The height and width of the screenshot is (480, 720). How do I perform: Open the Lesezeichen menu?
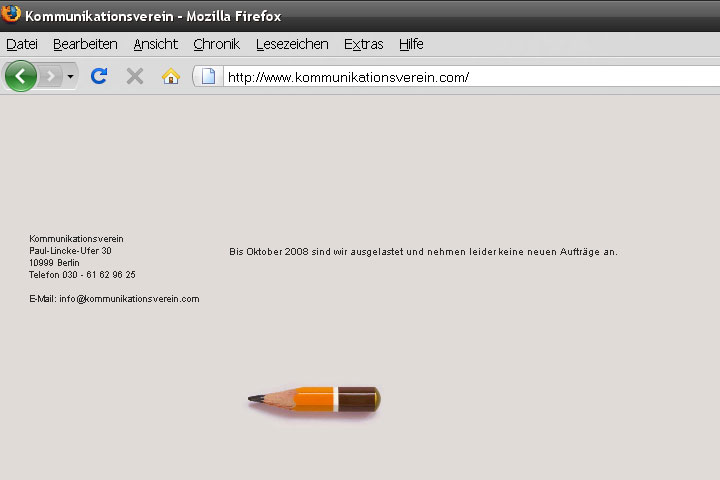(292, 44)
